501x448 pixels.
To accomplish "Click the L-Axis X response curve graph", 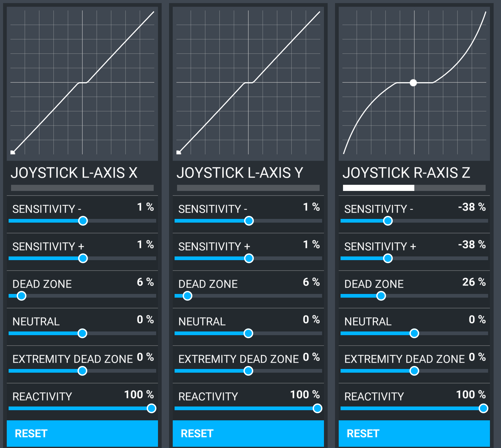I will (x=82, y=84).
